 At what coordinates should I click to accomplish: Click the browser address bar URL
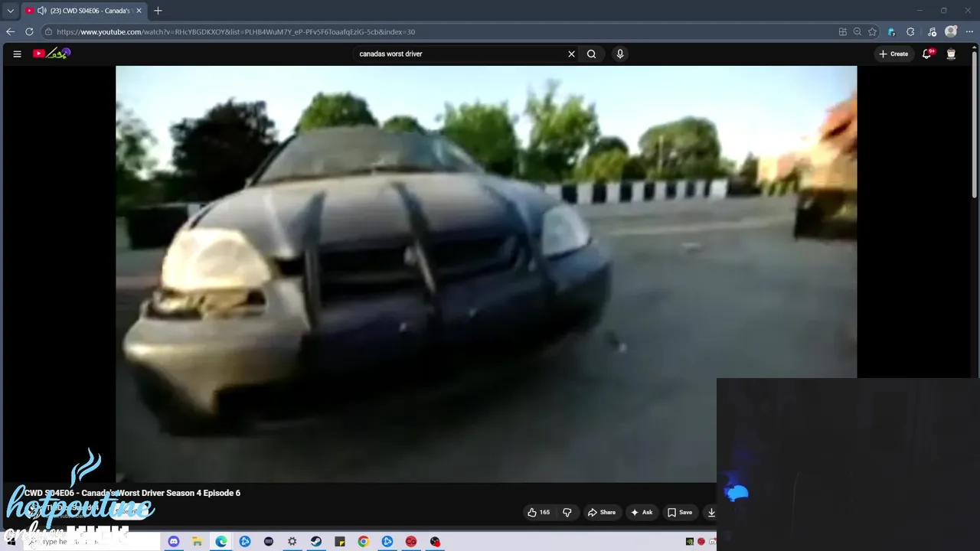click(236, 32)
